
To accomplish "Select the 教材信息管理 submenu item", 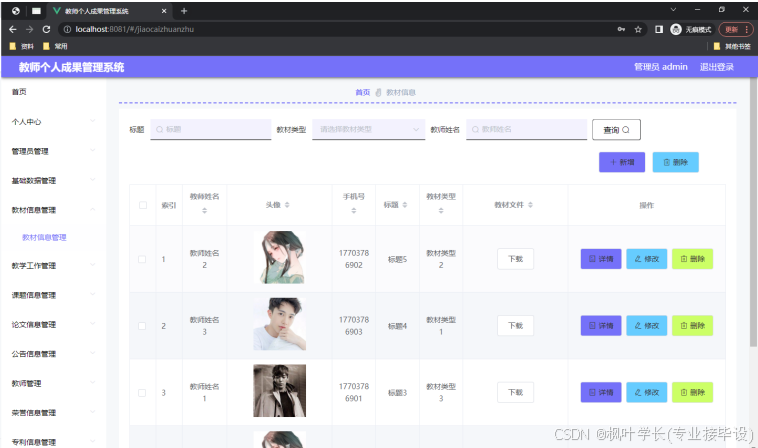I will coord(44,237).
